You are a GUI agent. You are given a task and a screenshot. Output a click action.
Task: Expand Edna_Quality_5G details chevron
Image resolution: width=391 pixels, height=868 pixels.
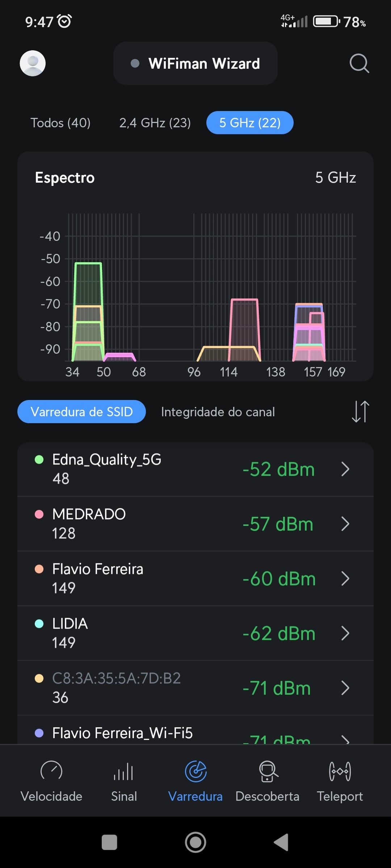point(345,469)
